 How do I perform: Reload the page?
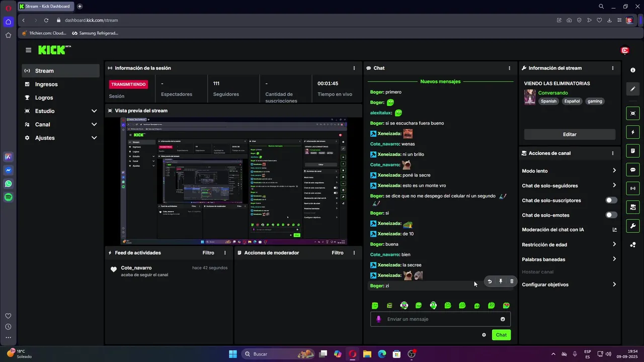[46, 20]
